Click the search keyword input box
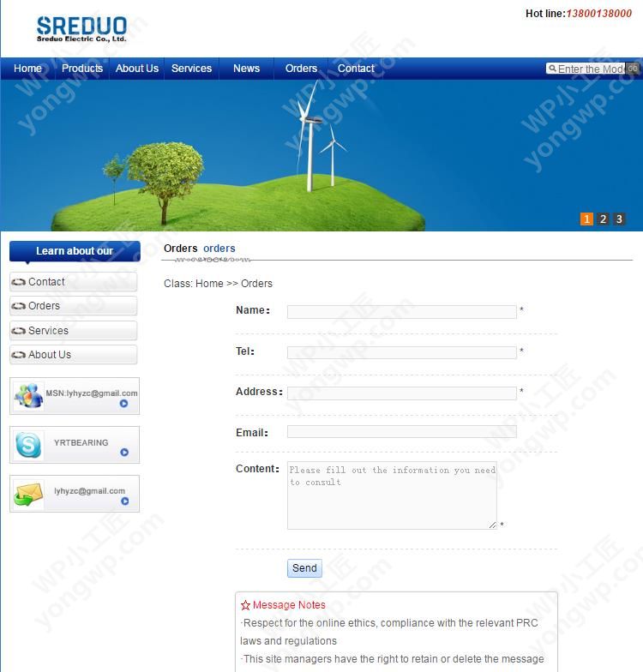643x672 pixels. tap(590, 69)
